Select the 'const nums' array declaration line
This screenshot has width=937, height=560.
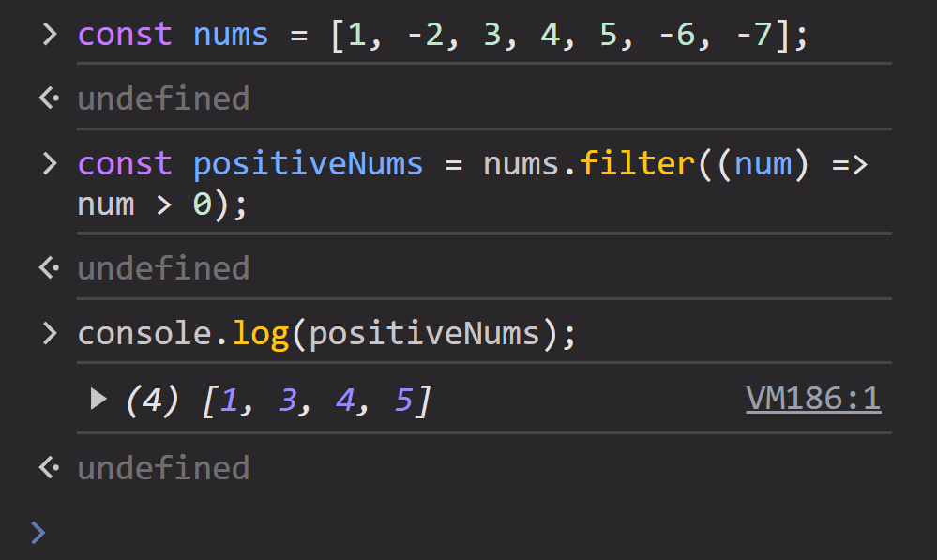442,35
